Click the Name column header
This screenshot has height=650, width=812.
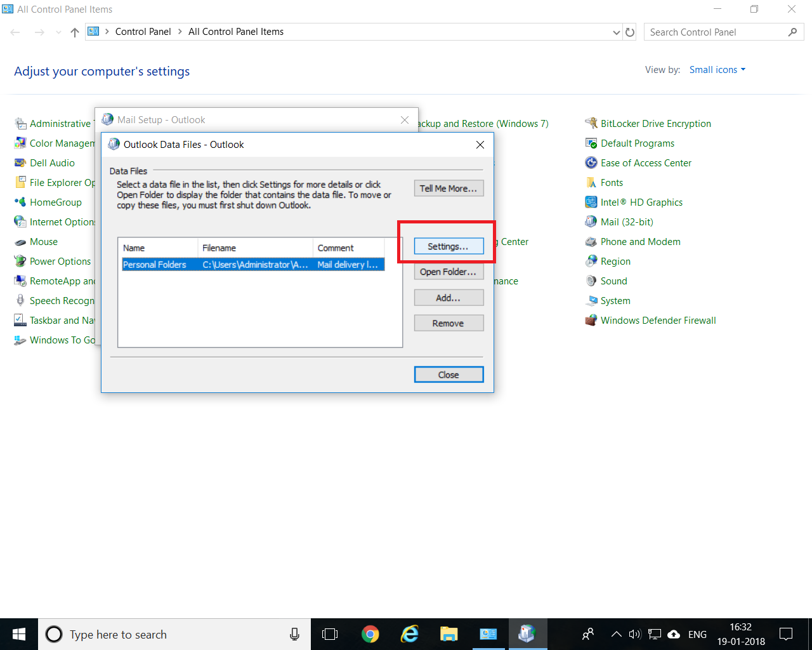point(158,248)
